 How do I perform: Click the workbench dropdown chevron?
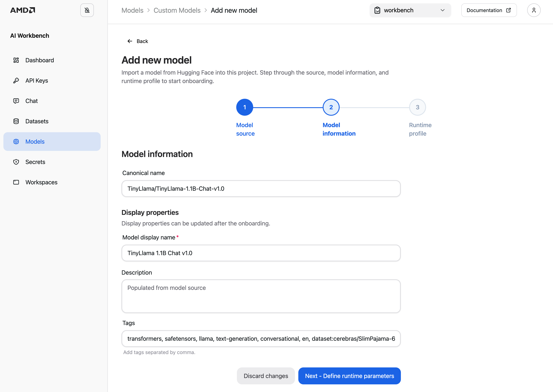pos(442,10)
